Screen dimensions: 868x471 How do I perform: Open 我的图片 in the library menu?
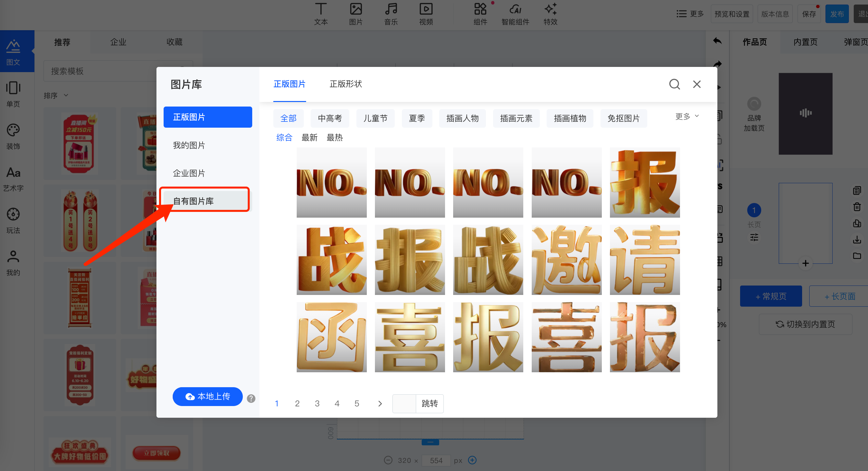(x=189, y=145)
